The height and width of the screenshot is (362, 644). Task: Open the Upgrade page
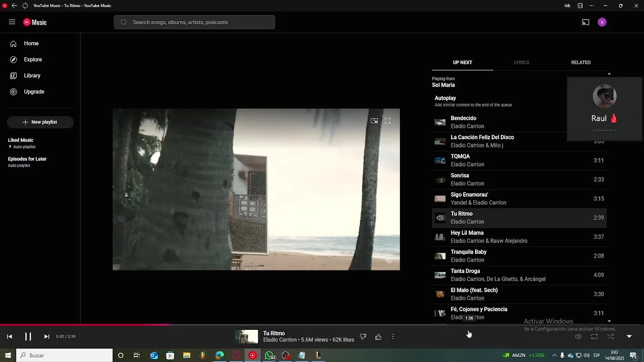[x=40, y=92]
